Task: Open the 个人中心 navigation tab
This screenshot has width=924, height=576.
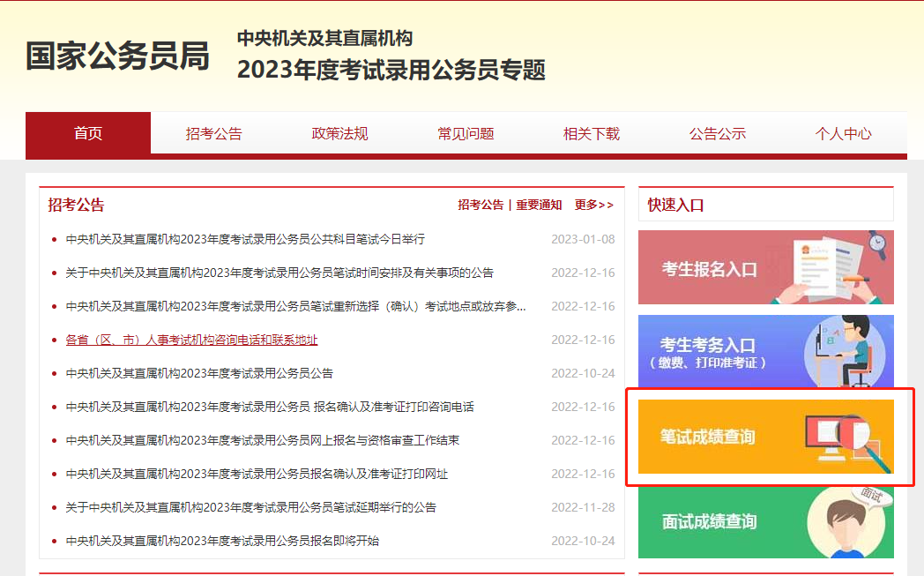Action: pyautogui.click(x=844, y=134)
